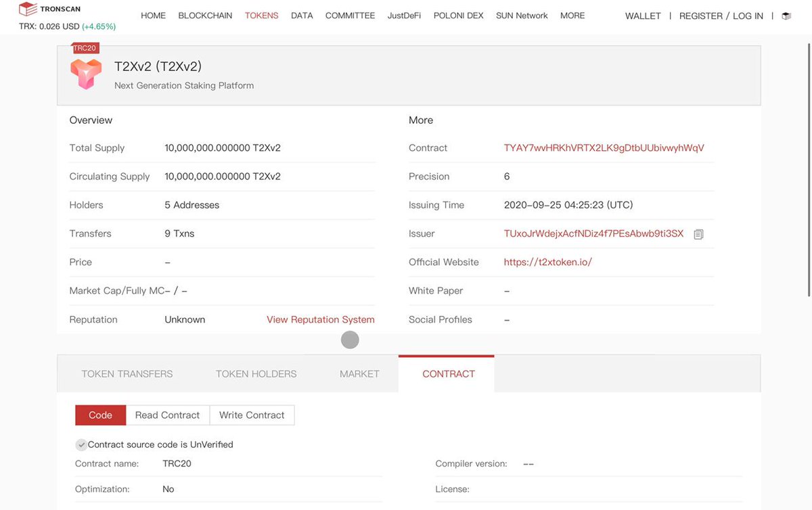The image size is (812, 510).
Task: Switch to the TOKEN TRANSFERS tab
Action: pos(127,374)
